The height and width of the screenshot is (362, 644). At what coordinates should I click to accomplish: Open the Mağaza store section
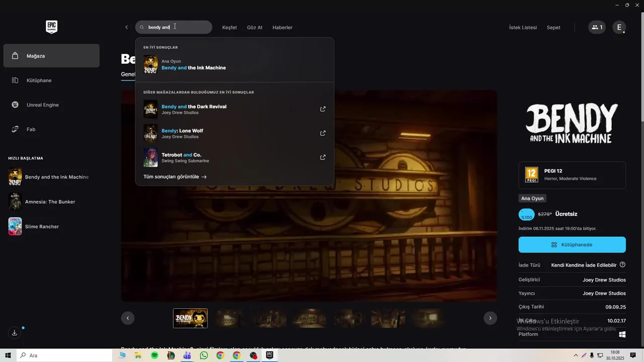point(51,56)
